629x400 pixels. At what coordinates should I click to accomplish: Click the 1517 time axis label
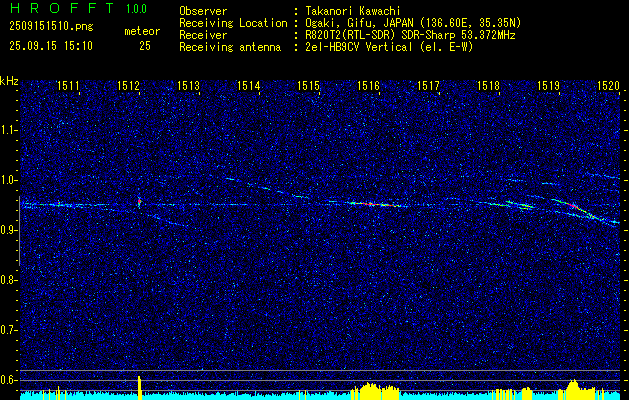(x=428, y=85)
